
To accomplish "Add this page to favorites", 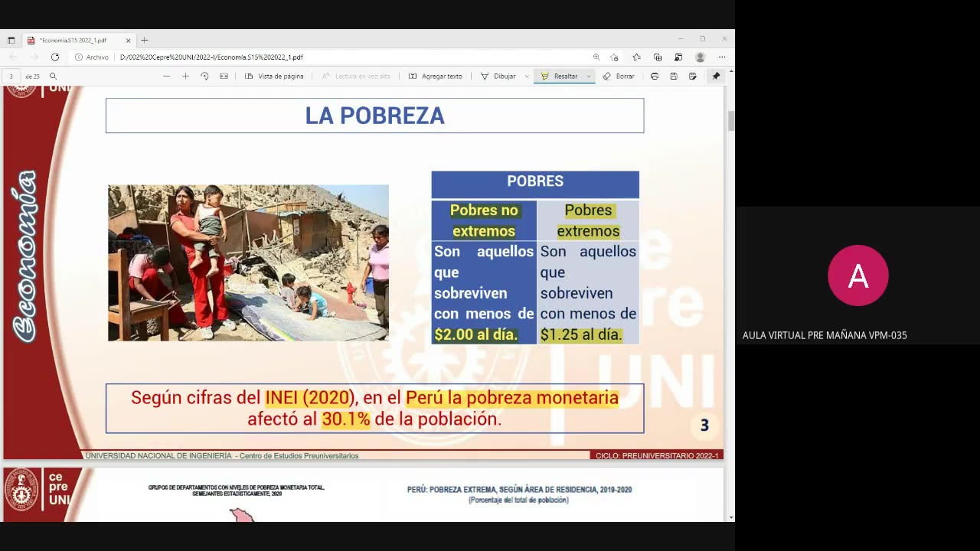I will click(x=615, y=57).
